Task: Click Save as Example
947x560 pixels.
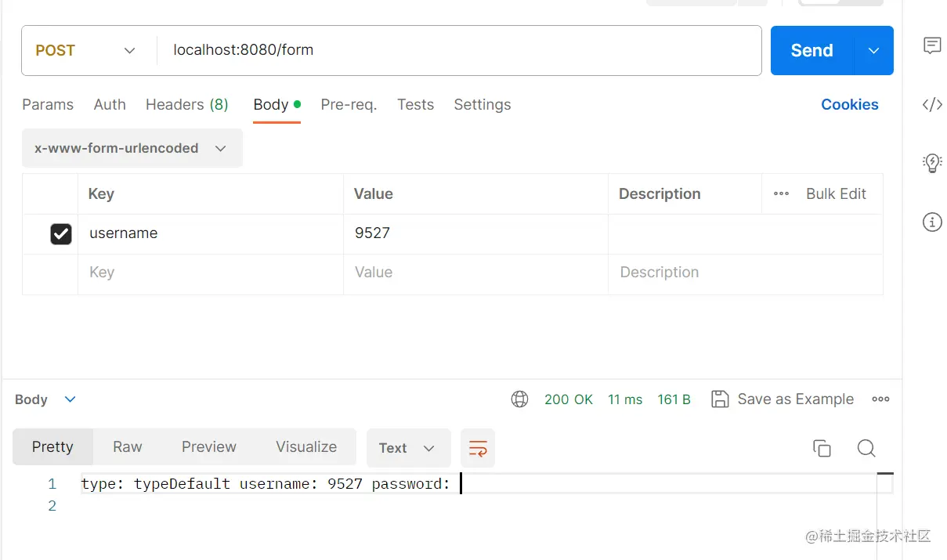Action: pos(783,399)
